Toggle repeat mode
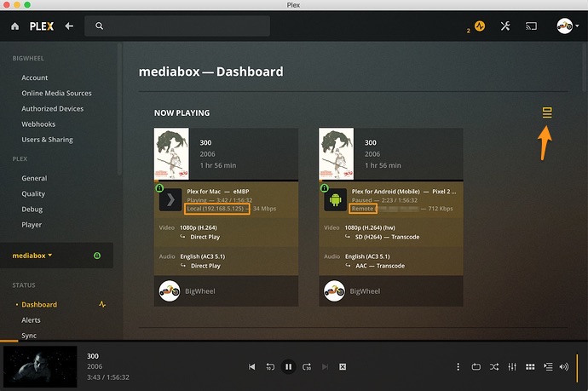Screen dimensions: 588x391 click(476, 366)
